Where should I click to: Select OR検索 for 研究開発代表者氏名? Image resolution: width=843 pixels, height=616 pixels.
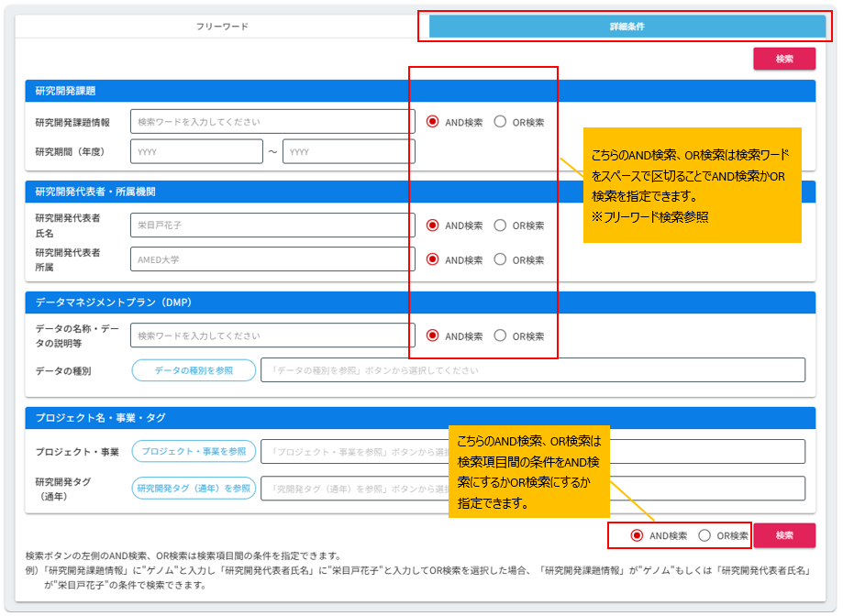tap(501, 225)
